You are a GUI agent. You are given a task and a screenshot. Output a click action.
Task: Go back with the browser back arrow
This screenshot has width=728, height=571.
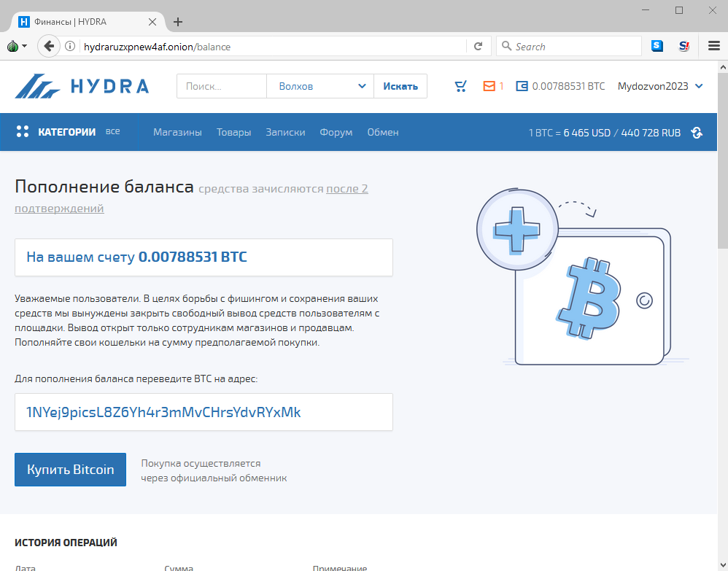(x=48, y=47)
